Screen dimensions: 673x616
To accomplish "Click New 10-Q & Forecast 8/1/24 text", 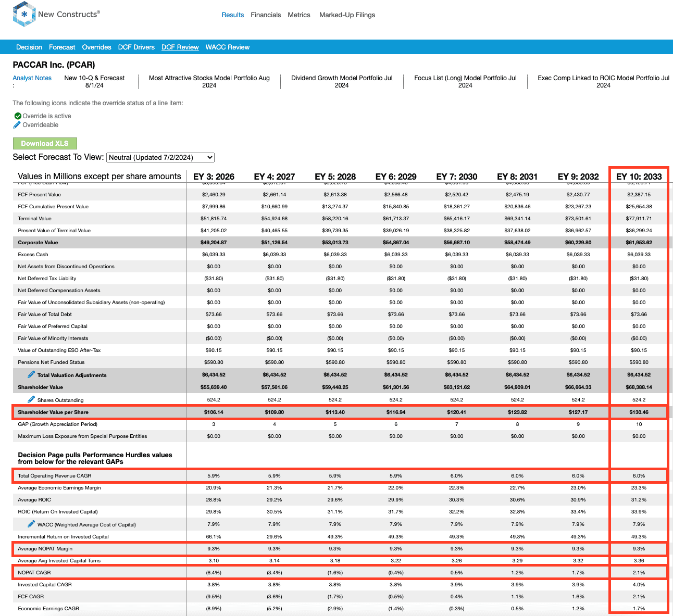I will [94, 82].
